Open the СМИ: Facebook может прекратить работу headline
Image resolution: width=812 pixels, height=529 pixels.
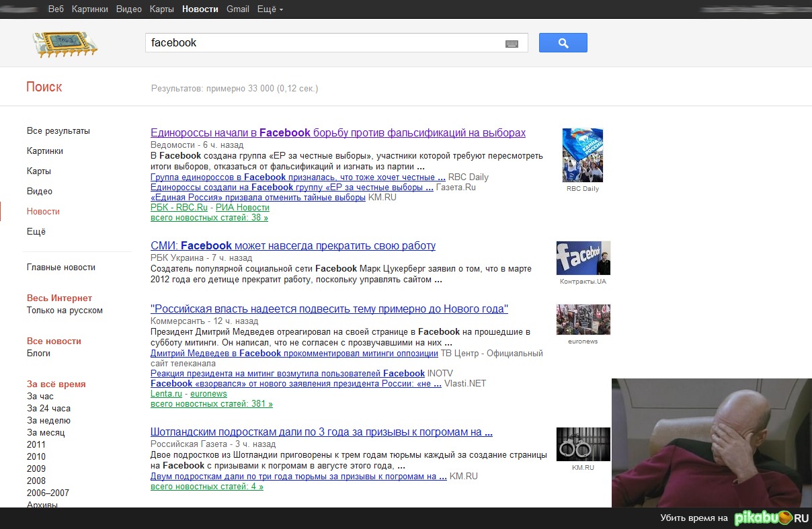click(x=293, y=246)
